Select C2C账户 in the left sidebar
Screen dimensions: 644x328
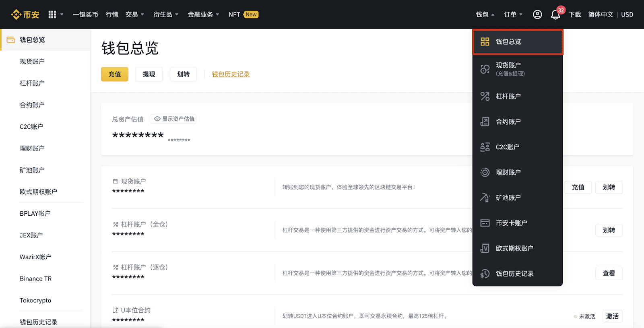(x=45, y=127)
